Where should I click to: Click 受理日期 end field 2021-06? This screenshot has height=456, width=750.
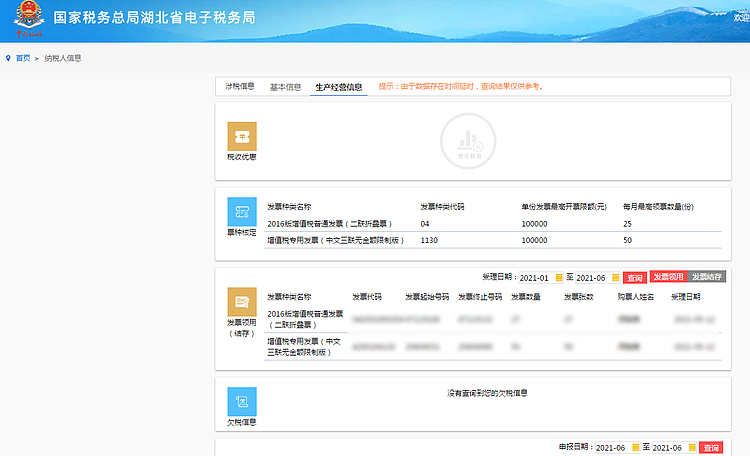597,278
